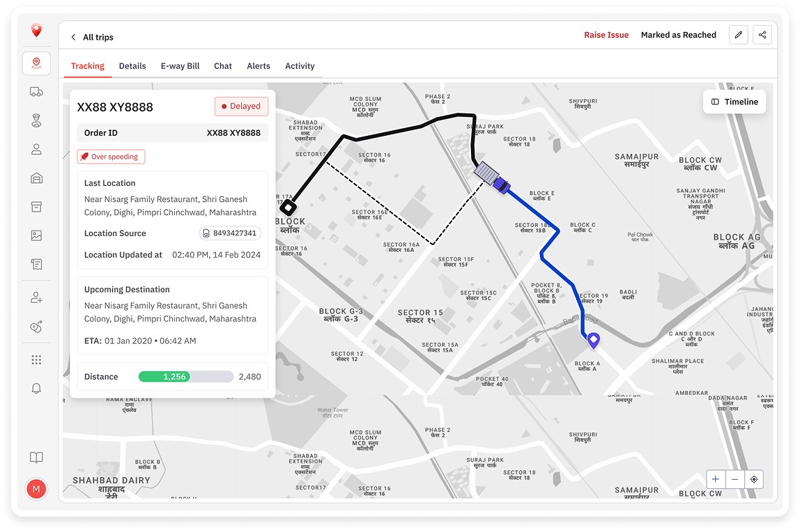
Task: Click the total distance value 2,480
Action: pyautogui.click(x=249, y=377)
